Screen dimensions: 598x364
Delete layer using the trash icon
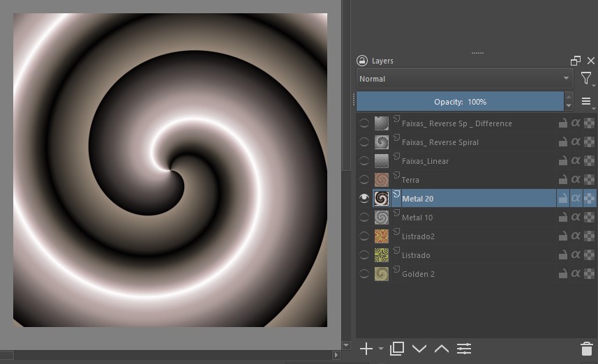(x=586, y=349)
